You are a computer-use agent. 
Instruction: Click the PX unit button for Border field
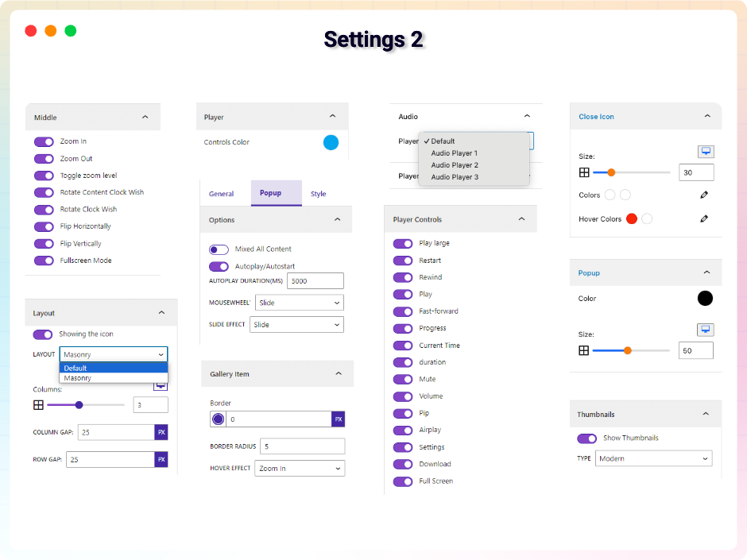(339, 419)
